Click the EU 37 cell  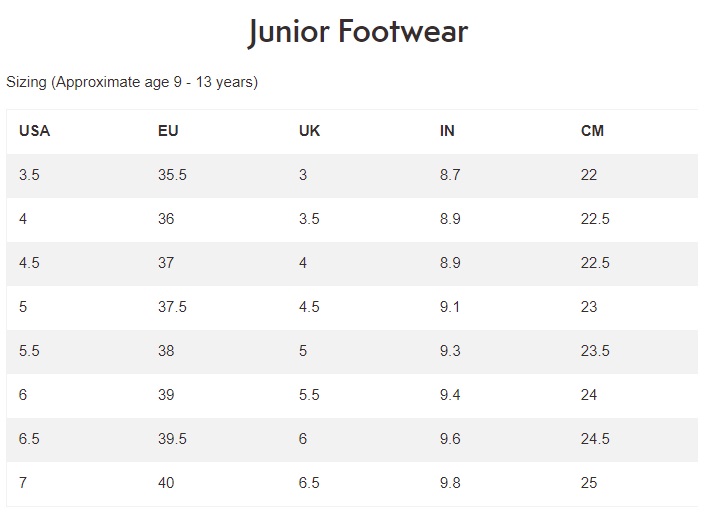(x=166, y=263)
